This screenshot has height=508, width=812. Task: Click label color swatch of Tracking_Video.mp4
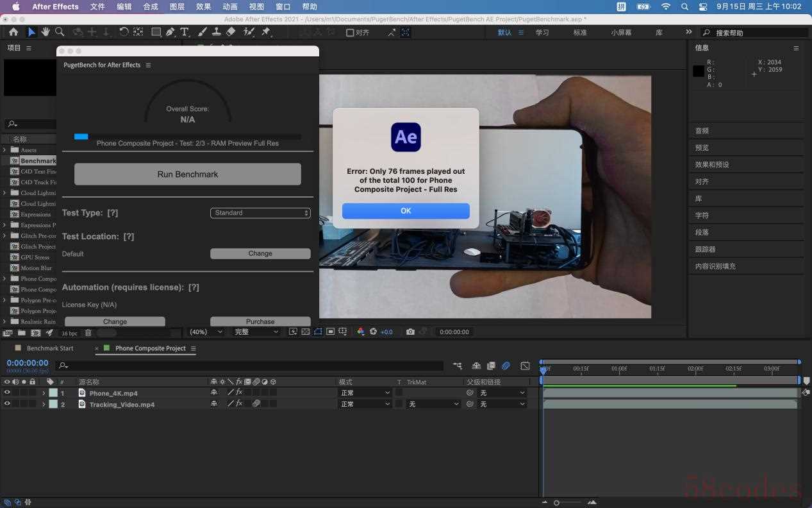(53, 405)
